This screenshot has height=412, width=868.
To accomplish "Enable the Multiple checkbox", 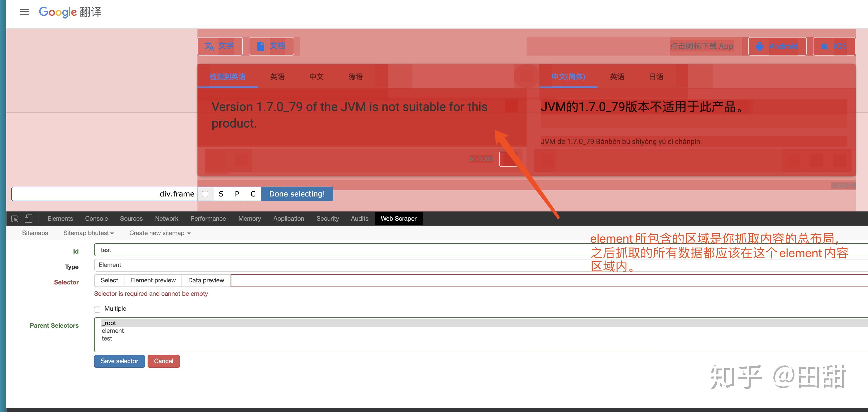I will [x=97, y=309].
